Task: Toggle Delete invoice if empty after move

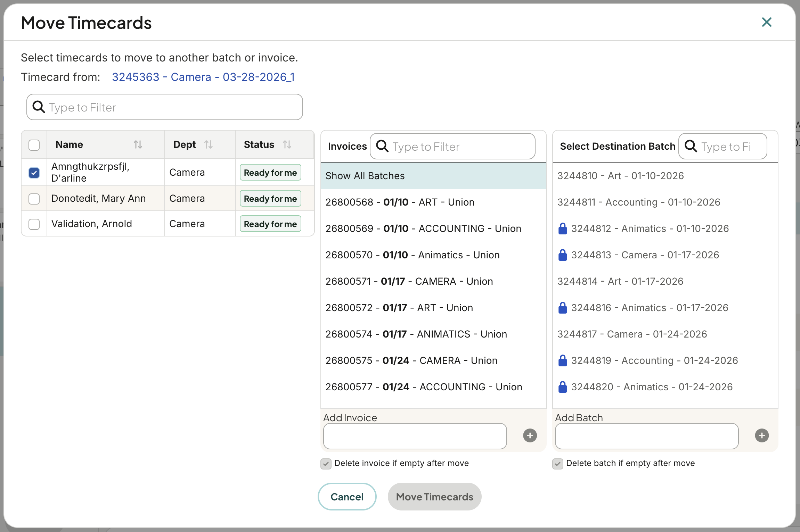Action: pos(326,464)
